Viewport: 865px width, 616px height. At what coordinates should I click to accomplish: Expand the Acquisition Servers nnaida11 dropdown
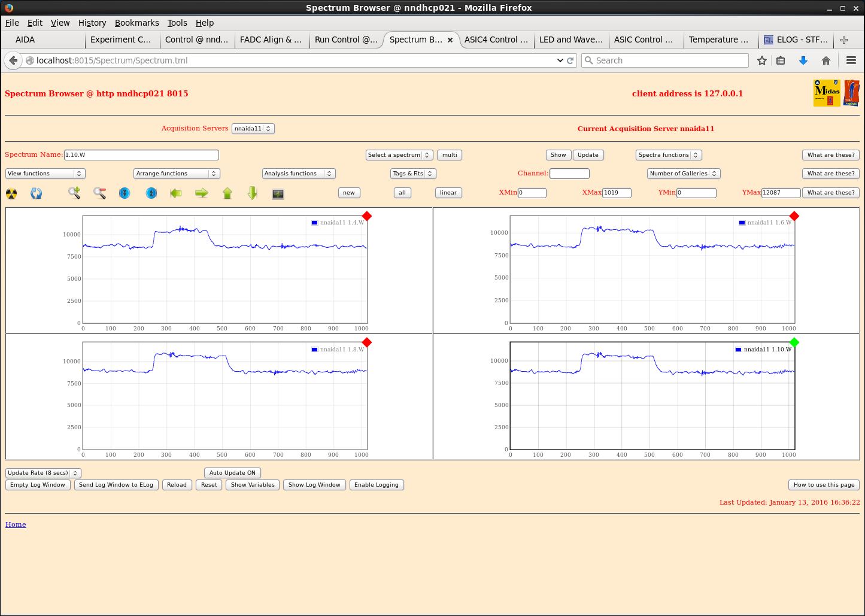tap(253, 129)
